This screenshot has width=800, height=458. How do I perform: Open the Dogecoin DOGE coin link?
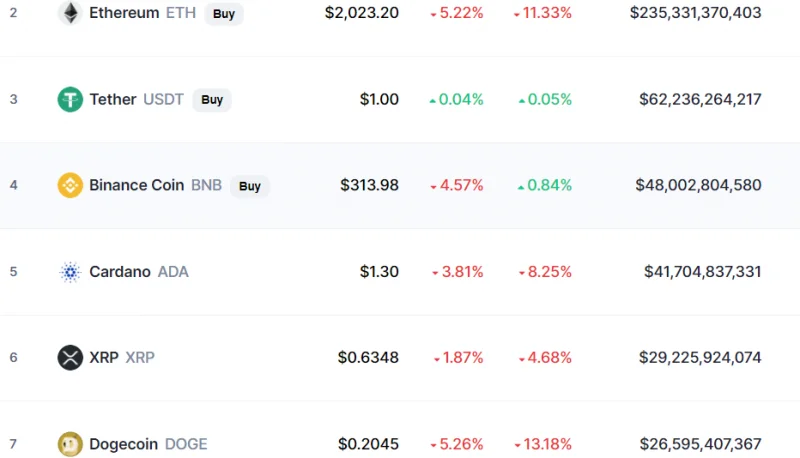pyautogui.click(x=148, y=444)
